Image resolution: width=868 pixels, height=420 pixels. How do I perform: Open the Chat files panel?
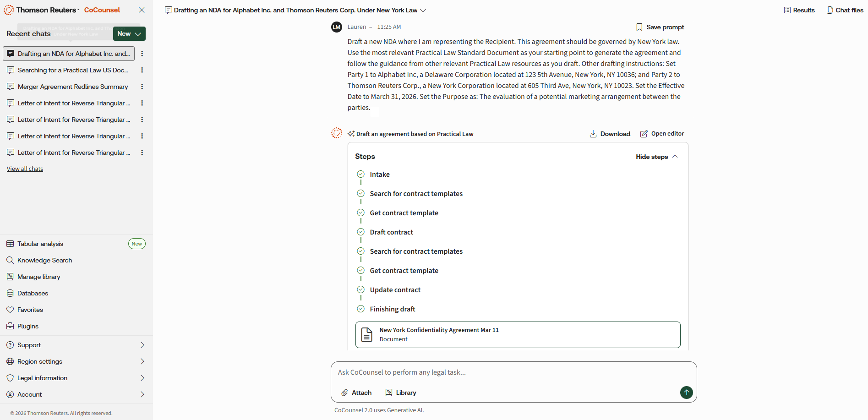click(845, 10)
